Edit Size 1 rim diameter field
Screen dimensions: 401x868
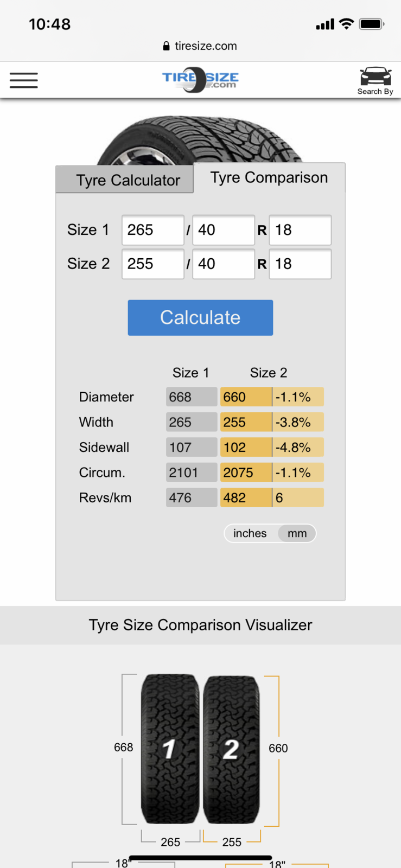point(300,230)
